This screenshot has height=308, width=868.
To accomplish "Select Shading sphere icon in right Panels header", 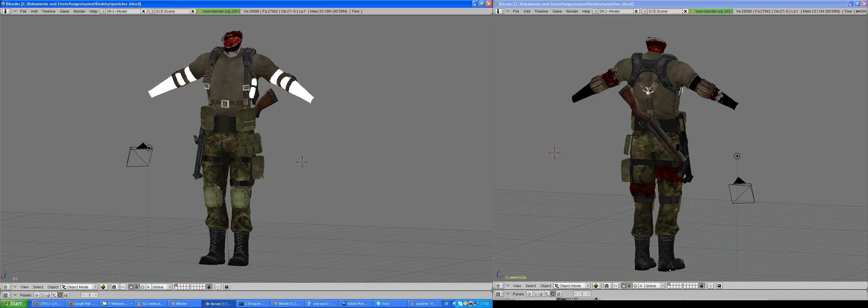I will coord(541,294).
